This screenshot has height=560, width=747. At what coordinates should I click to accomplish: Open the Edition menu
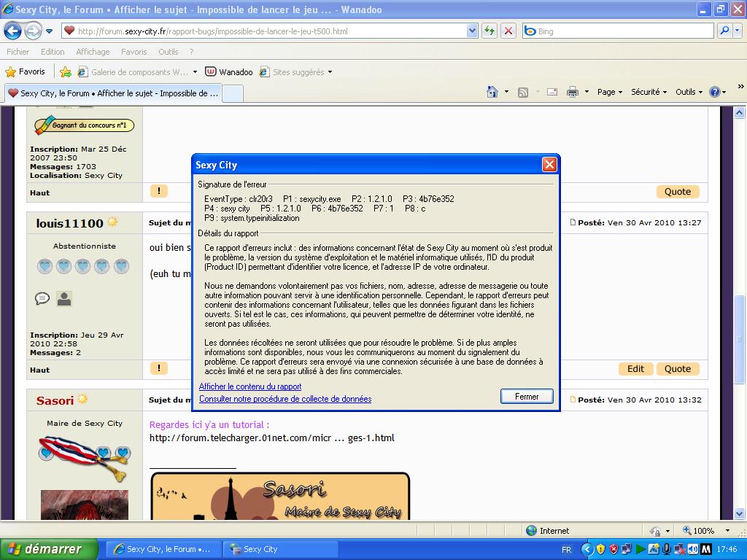pyautogui.click(x=53, y=52)
